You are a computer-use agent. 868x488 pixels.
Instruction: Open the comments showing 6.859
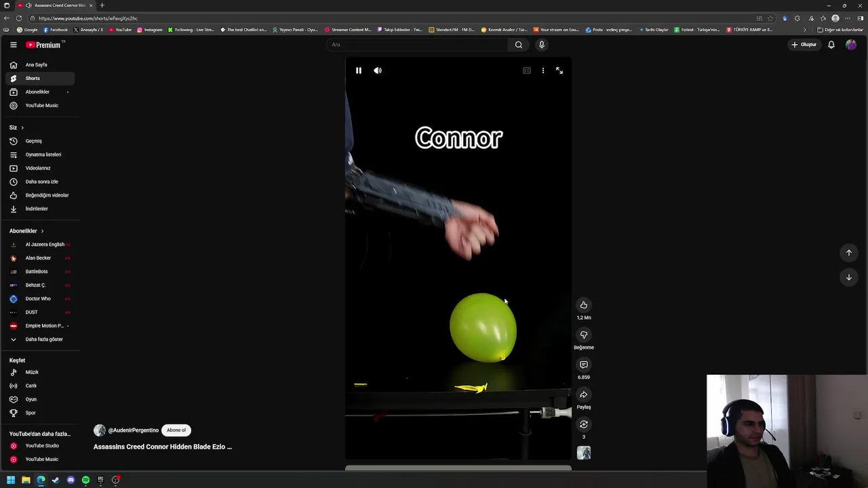point(584,365)
